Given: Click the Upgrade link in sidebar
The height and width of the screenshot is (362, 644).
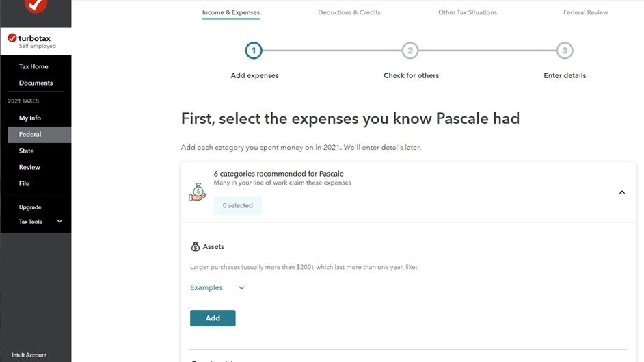Looking at the screenshot, I should [x=30, y=207].
